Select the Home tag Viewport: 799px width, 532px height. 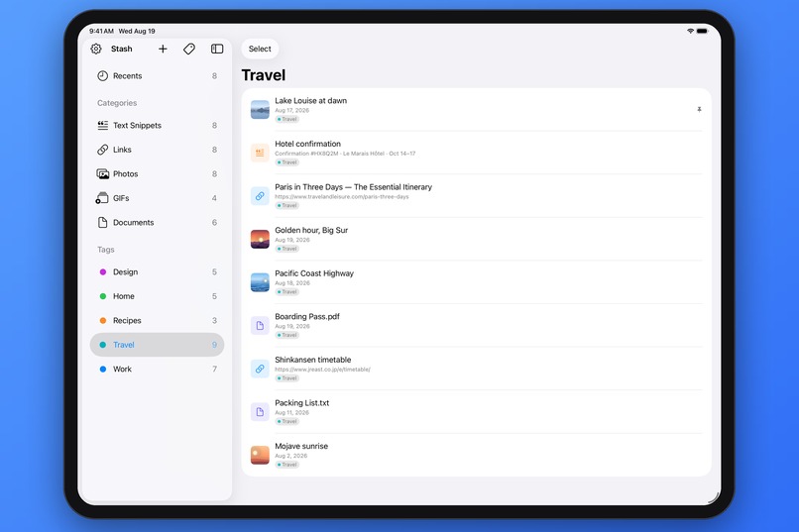157,296
